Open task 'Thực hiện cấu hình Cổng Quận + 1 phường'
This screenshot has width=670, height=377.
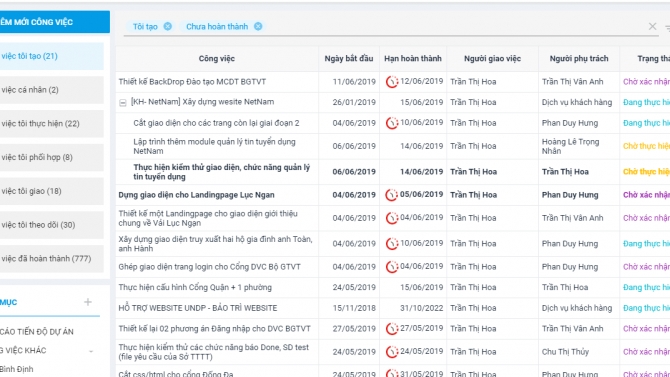click(x=195, y=287)
